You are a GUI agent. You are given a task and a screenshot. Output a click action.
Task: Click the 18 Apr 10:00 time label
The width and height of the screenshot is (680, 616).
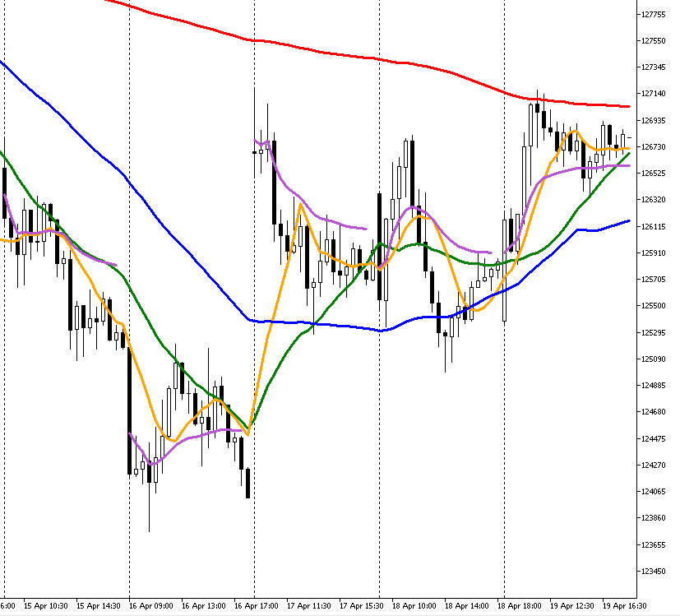(414, 606)
